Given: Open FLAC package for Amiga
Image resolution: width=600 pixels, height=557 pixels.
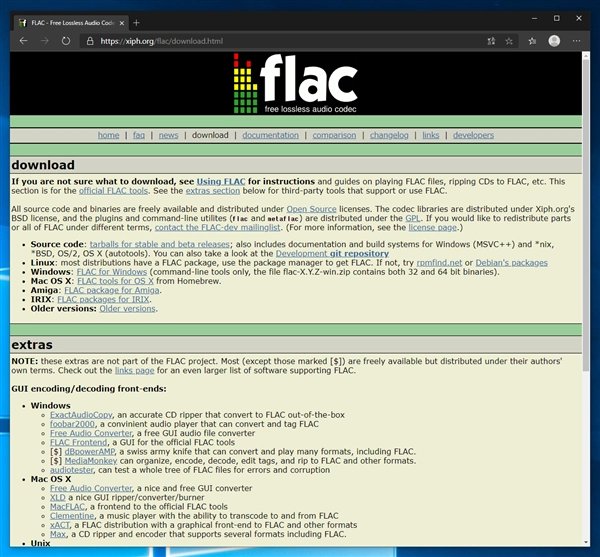Looking at the screenshot, I should [112, 290].
